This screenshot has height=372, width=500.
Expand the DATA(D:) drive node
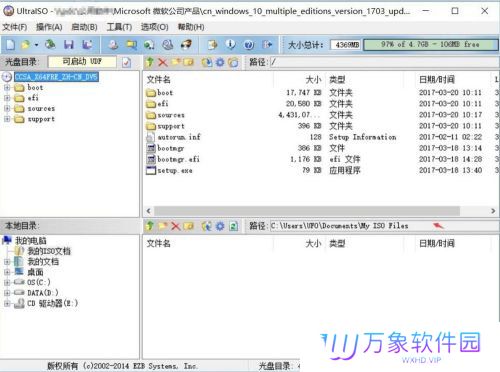7,293
